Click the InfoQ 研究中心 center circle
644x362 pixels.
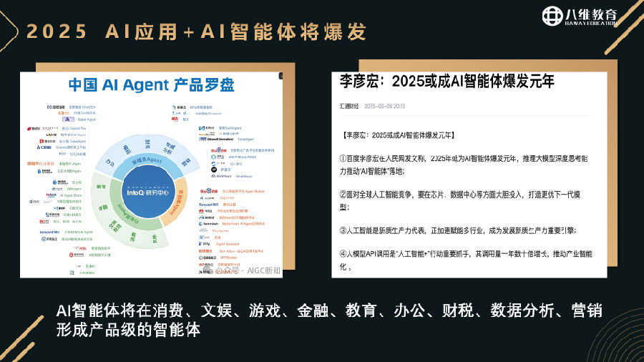(148, 192)
